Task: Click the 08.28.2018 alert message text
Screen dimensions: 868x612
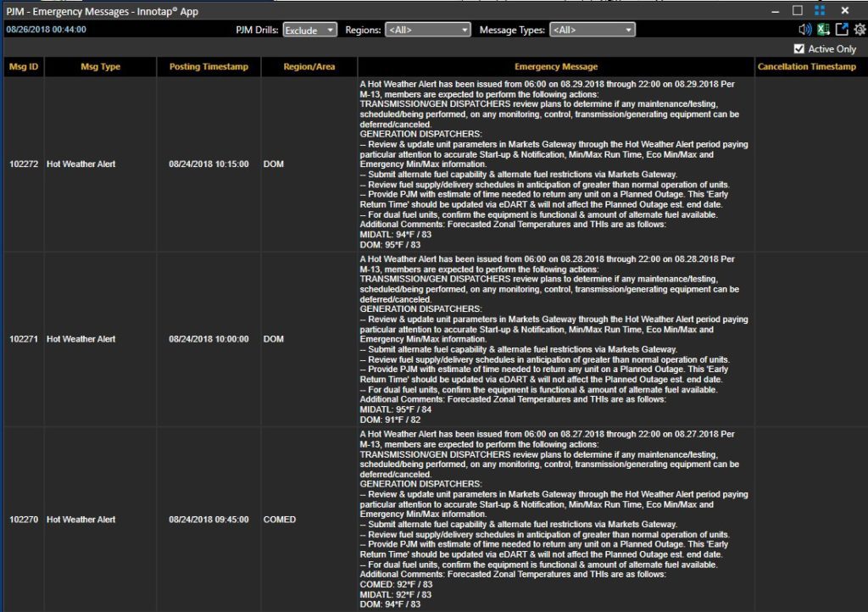Action: (554, 339)
